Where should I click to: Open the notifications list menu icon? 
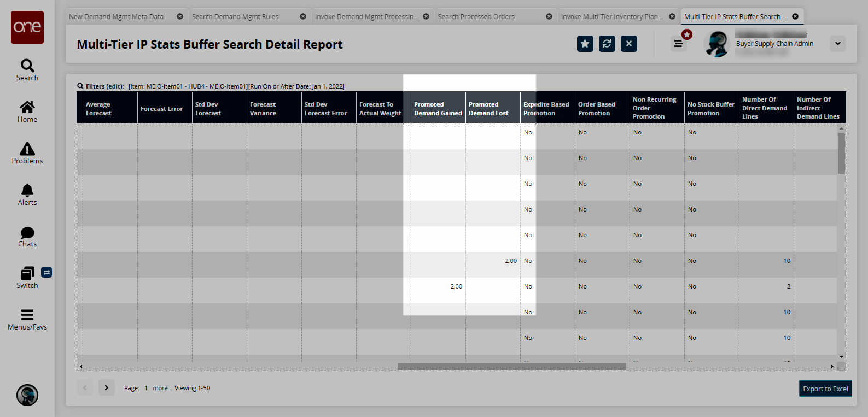click(x=678, y=44)
